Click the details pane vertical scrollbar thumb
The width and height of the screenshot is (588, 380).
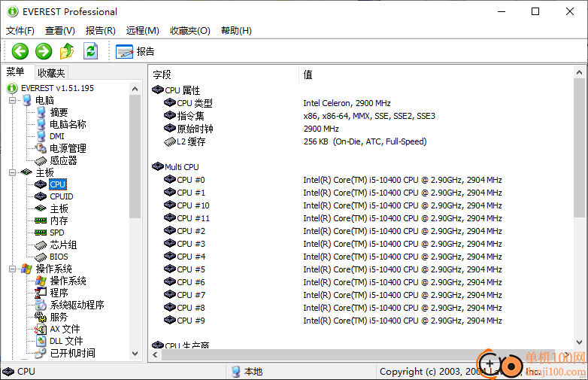579,147
